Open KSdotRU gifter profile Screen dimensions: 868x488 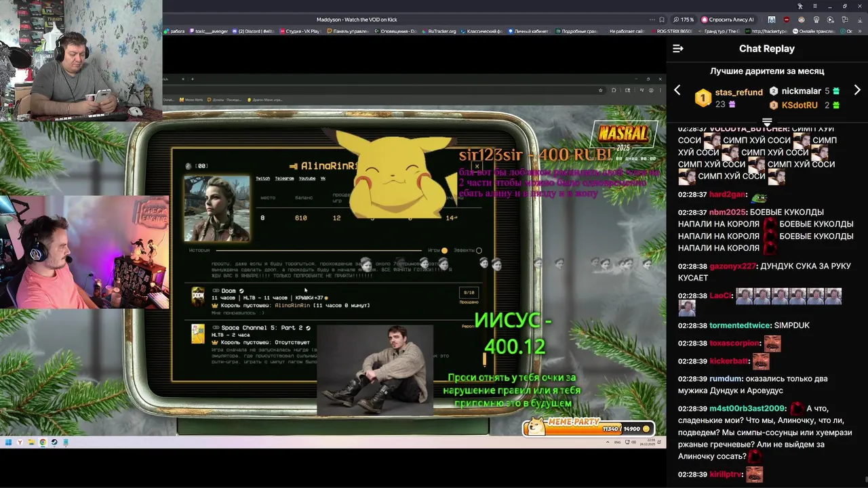coord(800,105)
